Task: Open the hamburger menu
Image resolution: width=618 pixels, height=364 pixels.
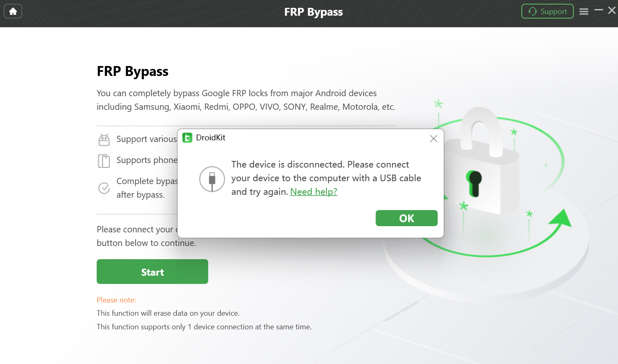Action: [584, 12]
